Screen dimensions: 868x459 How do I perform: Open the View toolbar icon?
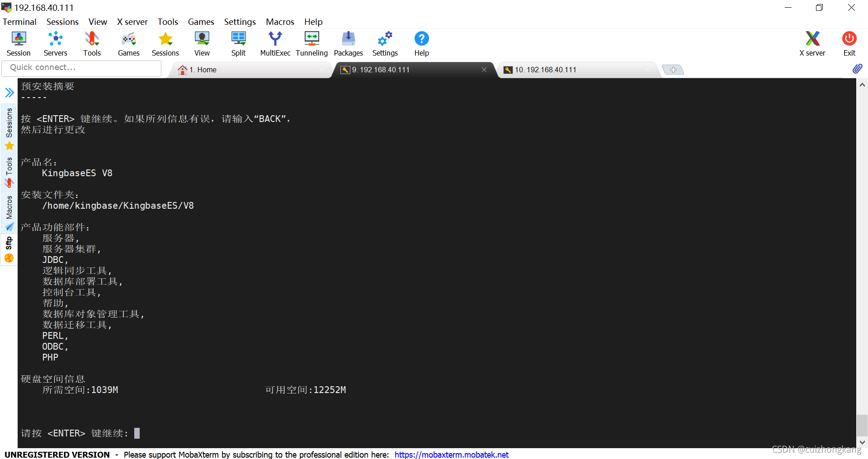click(x=202, y=44)
